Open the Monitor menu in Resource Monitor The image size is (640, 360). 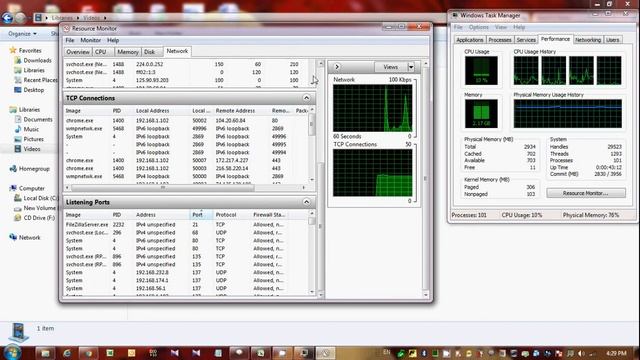click(x=90, y=40)
